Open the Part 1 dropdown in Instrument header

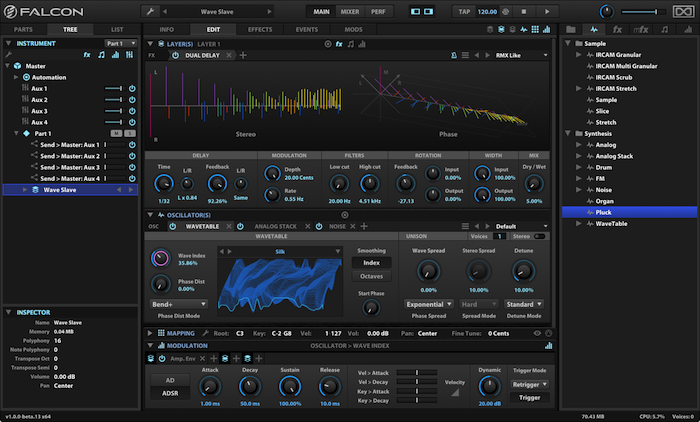click(121, 43)
